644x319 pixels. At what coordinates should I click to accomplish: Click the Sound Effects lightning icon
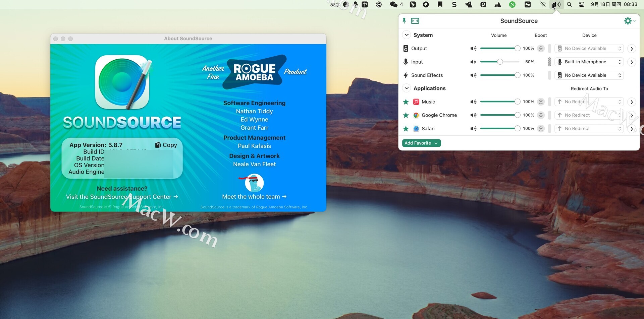[406, 75]
